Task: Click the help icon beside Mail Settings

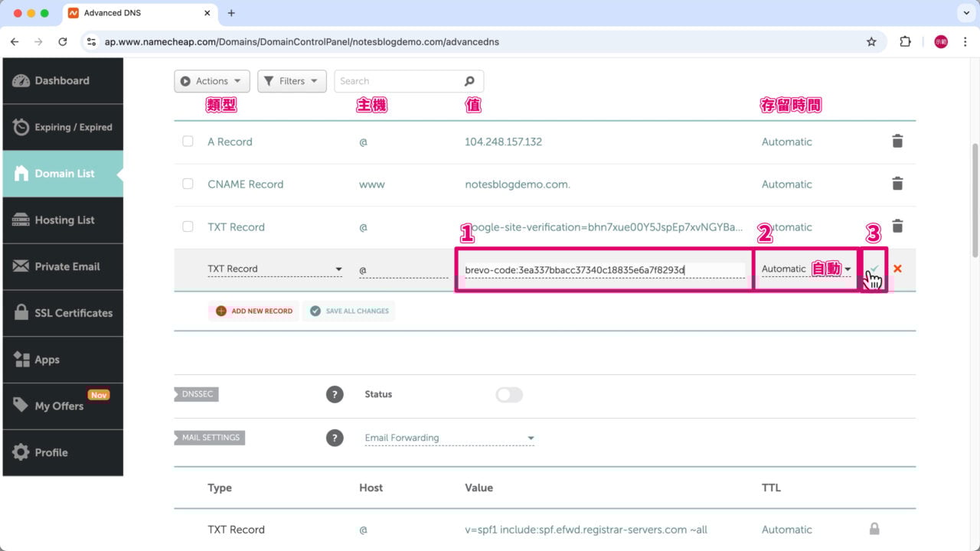Action: [335, 437]
